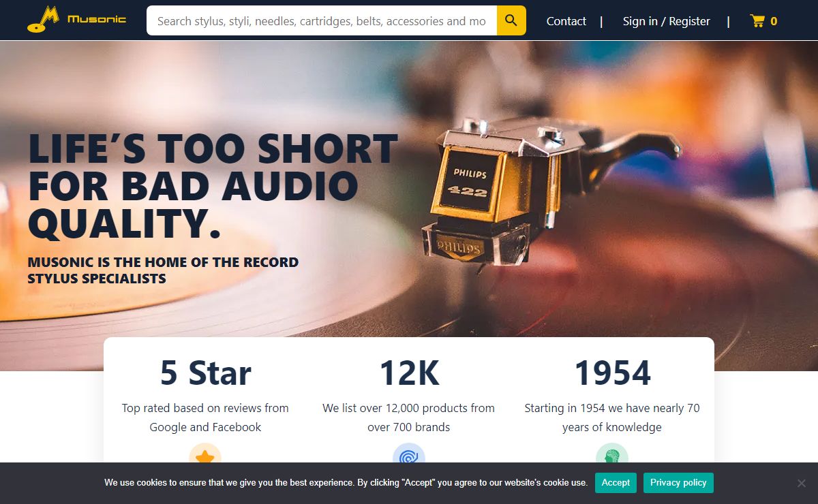The width and height of the screenshot is (818, 504).
Task: Open the Sign in / Register link
Action: coord(666,21)
